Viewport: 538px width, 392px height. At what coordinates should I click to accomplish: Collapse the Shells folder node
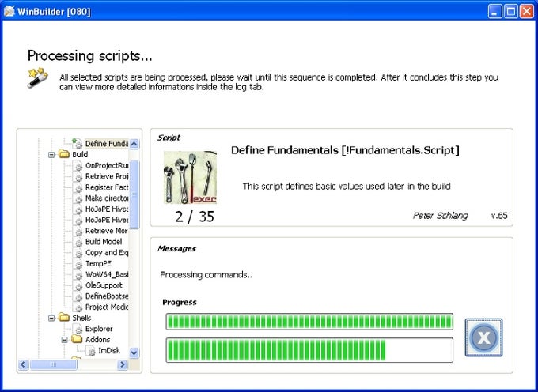point(51,318)
